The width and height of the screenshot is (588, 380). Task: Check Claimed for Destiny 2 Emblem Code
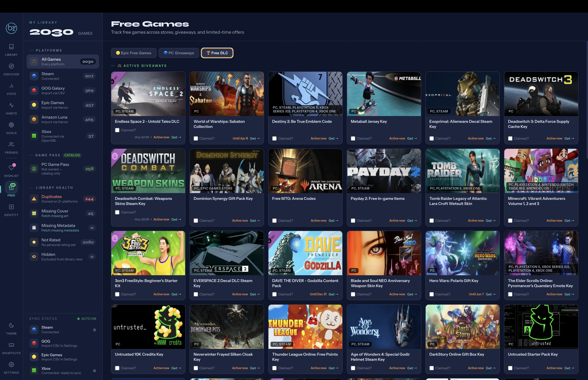[274, 138]
